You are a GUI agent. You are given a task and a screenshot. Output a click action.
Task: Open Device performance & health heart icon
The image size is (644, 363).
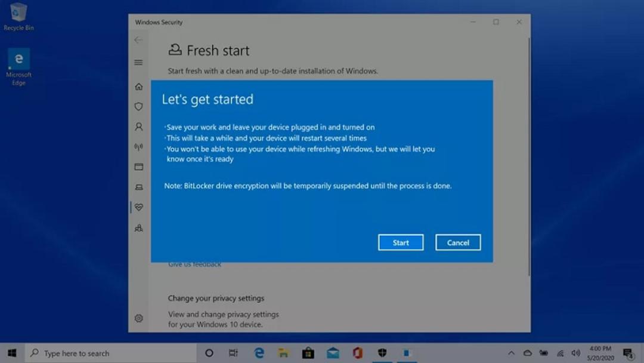coord(139,207)
